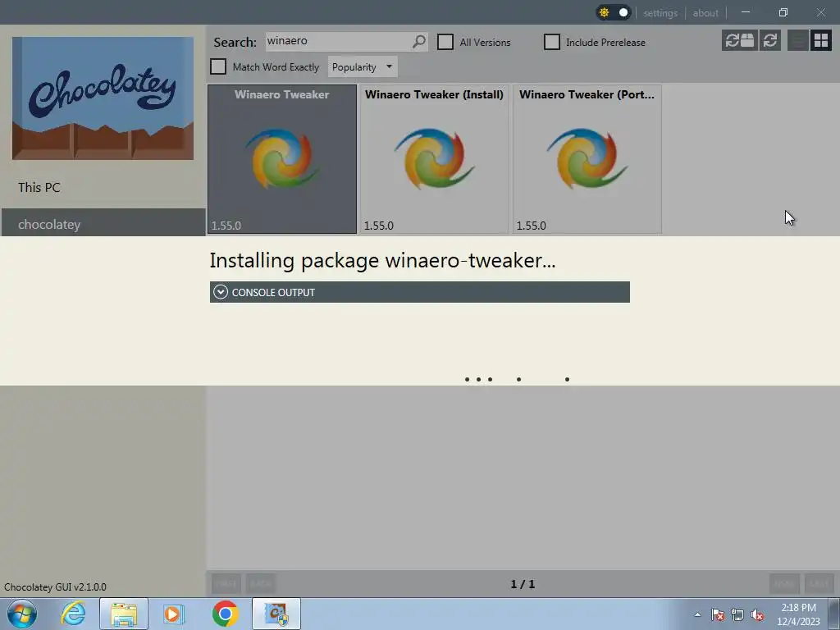Open Windows Explorer from taskbar
The width and height of the screenshot is (840, 630).
point(124,614)
